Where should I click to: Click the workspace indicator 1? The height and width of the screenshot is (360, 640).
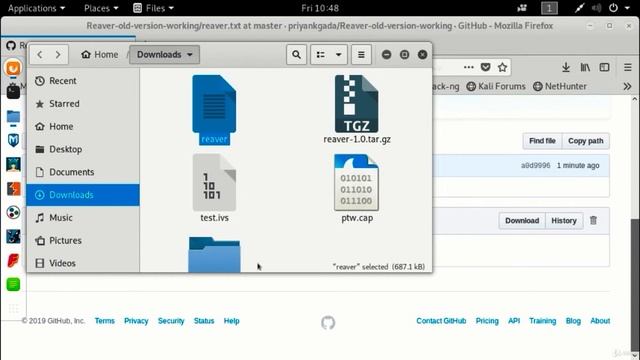tap(549, 8)
